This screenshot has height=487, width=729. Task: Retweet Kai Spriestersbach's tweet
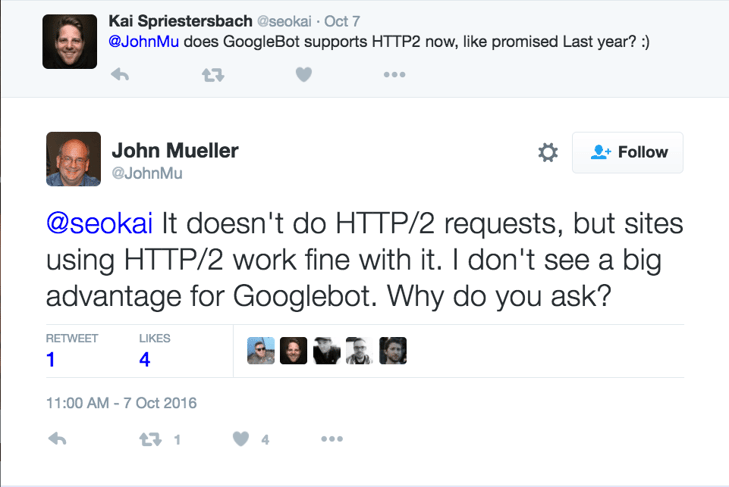click(212, 75)
